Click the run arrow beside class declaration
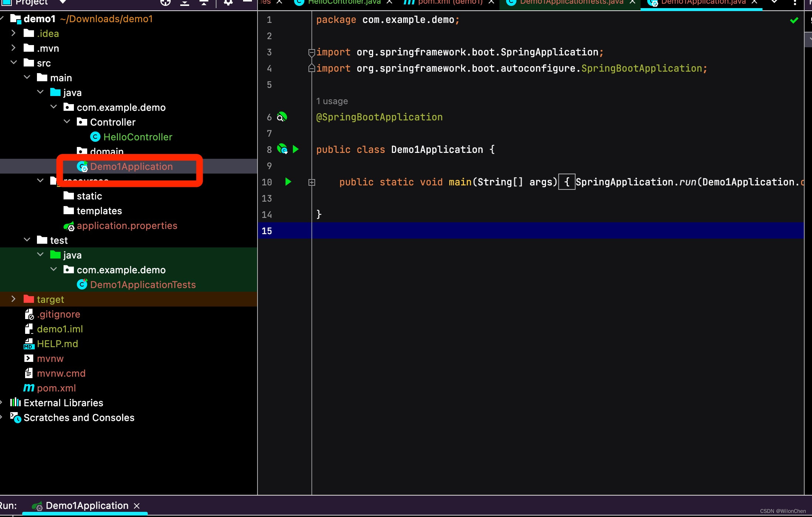 (x=296, y=149)
